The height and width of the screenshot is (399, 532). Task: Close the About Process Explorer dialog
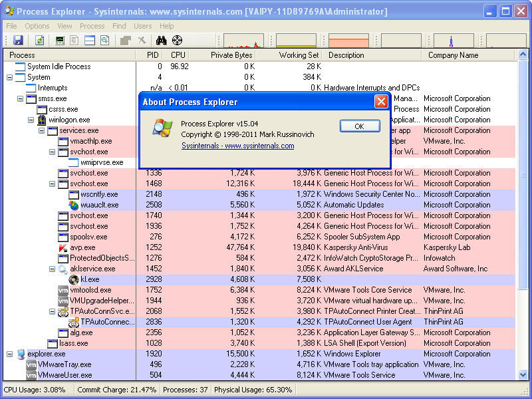click(381, 102)
